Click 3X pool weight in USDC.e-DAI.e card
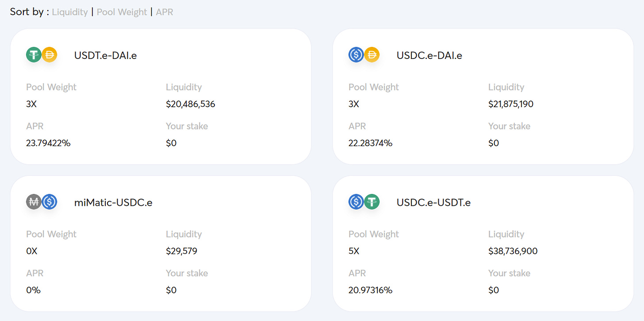 (x=354, y=104)
